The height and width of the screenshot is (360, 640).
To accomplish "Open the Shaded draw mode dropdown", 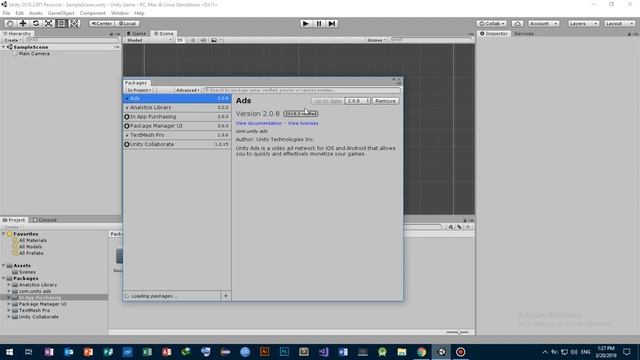I will [149, 40].
